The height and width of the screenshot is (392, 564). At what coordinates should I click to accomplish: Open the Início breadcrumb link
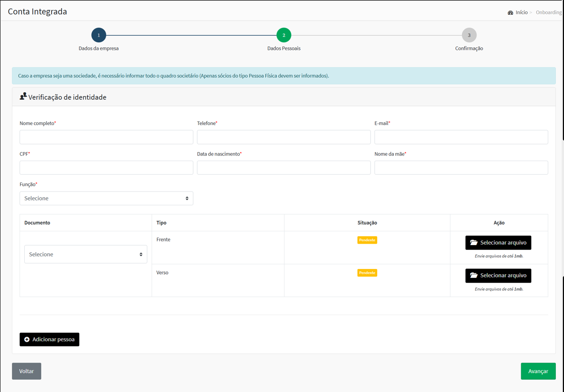point(522,12)
